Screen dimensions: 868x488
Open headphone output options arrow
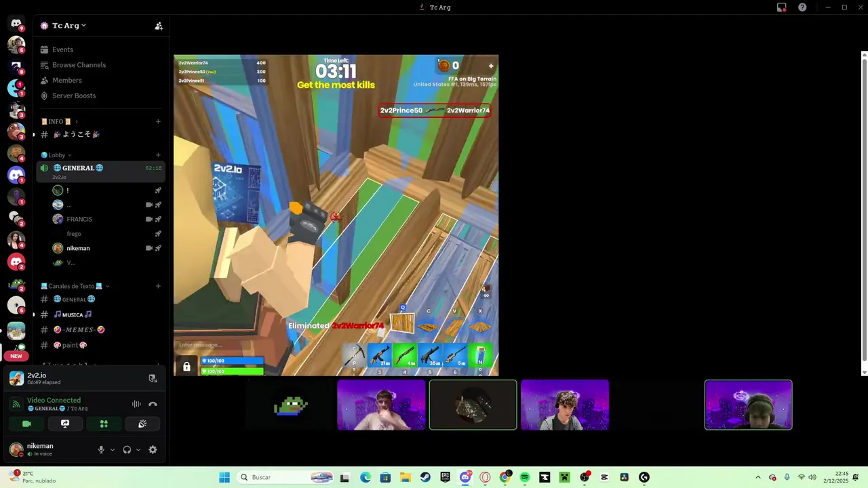(x=138, y=449)
